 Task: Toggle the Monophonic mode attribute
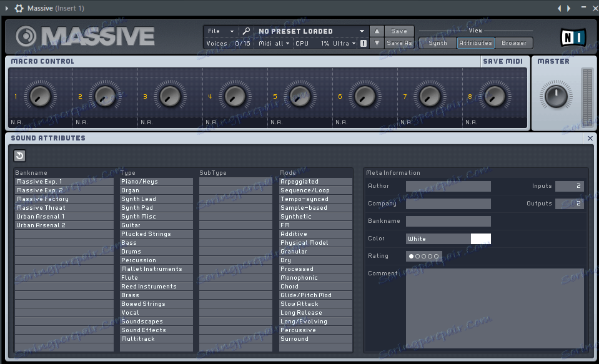click(x=315, y=278)
